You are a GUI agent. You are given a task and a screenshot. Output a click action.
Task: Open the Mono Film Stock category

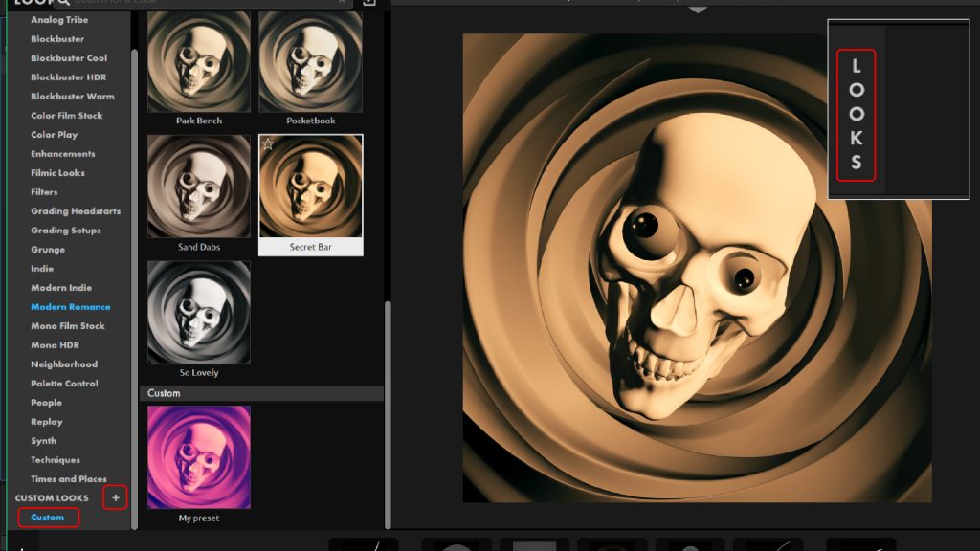pyautogui.click(x=67, y=326)
